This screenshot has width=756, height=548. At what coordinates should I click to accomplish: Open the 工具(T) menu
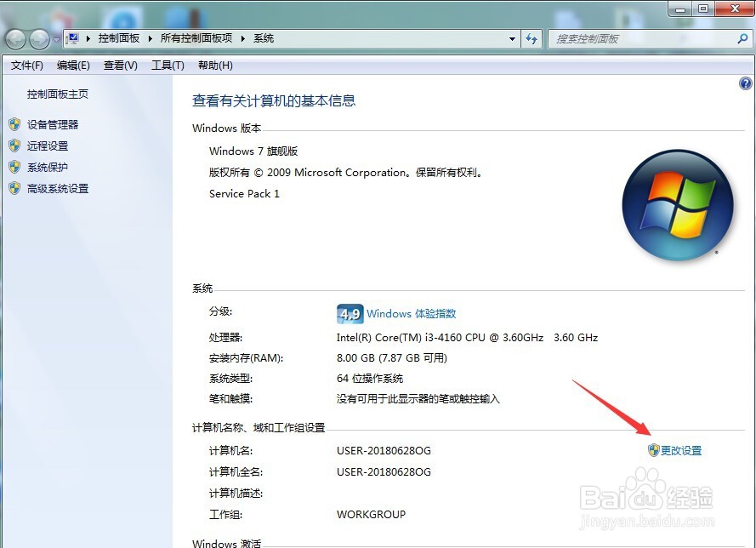[168, 66]
